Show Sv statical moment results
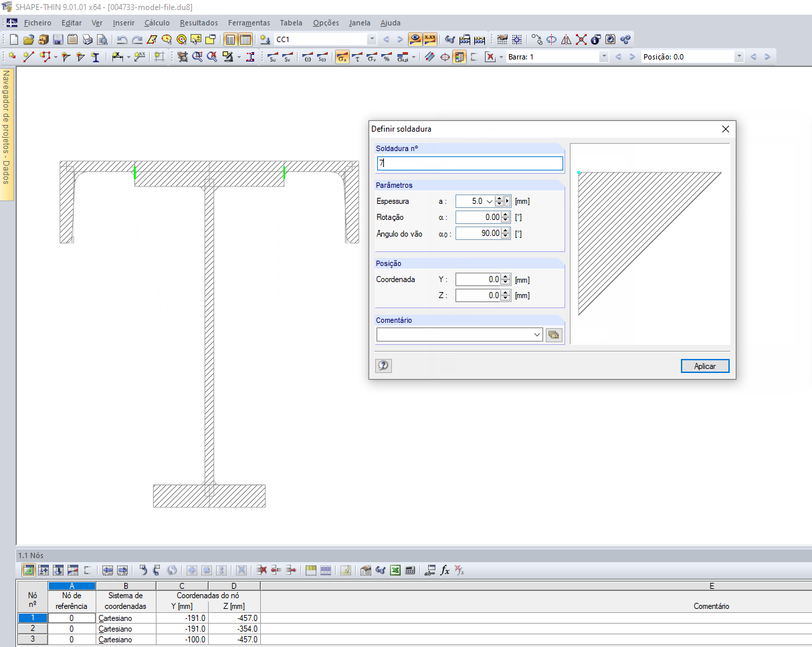 point(287,57)
